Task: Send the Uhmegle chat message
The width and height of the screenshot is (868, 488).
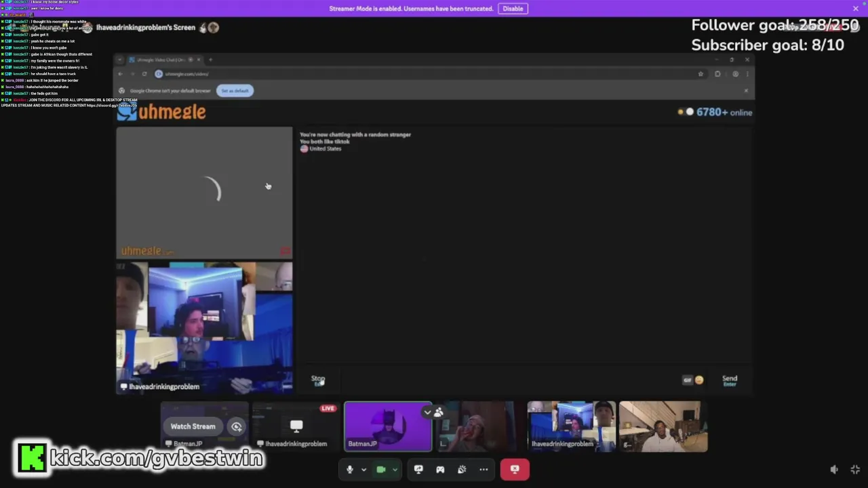Action: coord(730,381)
